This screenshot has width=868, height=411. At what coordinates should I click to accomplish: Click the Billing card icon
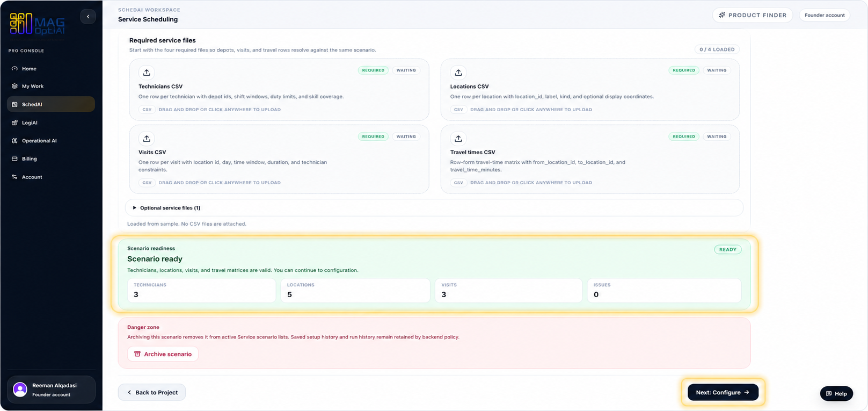14,159
